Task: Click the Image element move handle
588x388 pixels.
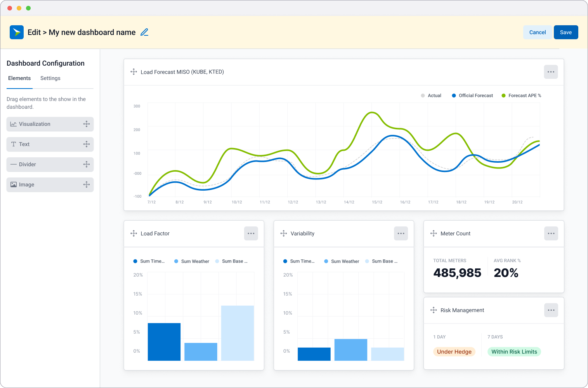Action: coord(87,184)
